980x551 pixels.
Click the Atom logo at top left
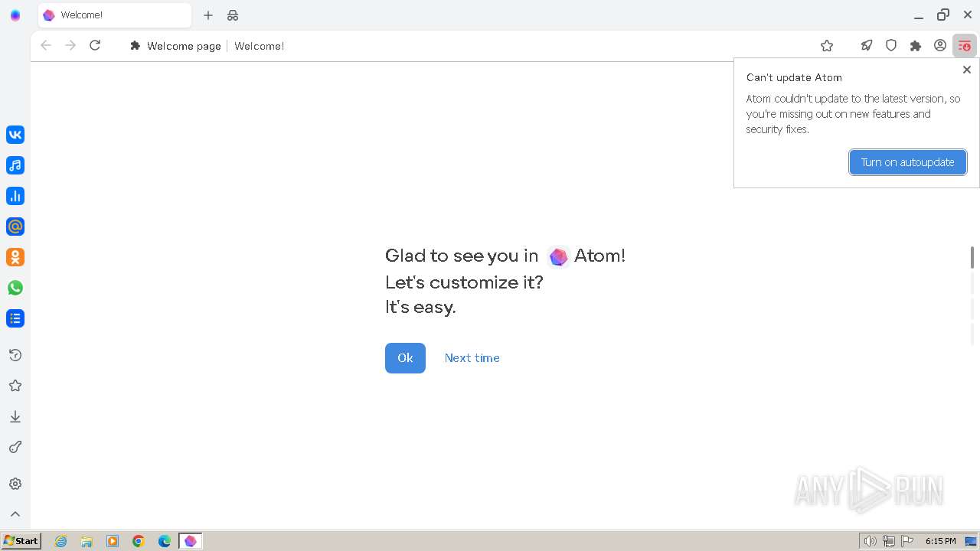(15, 15)
